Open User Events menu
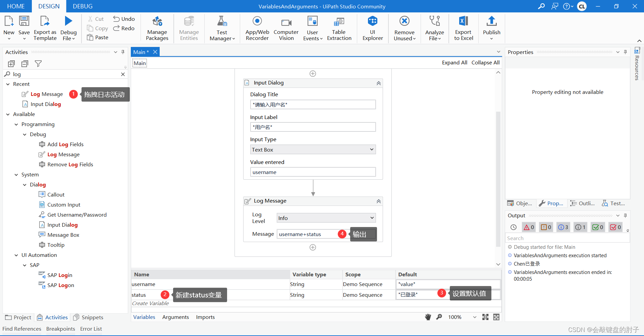Screen dimensions: 644x336 coord(313,28)
